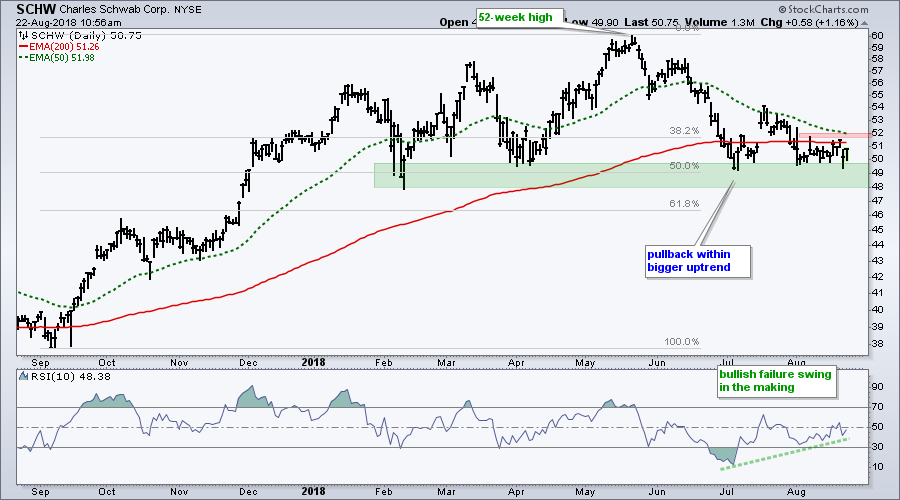Click the Sep label under the price panel
Viewport: 900px width, 500px height.
tap(40, 362)
